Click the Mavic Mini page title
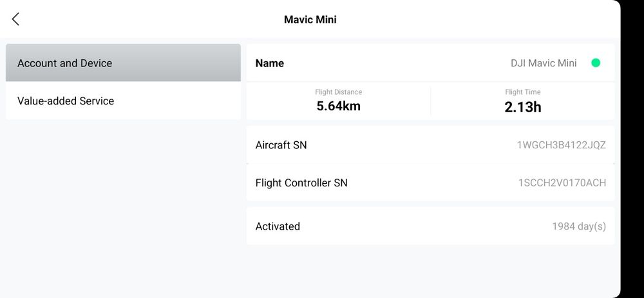Viewport: 644px width, 298px height. [x=310, y=19]
